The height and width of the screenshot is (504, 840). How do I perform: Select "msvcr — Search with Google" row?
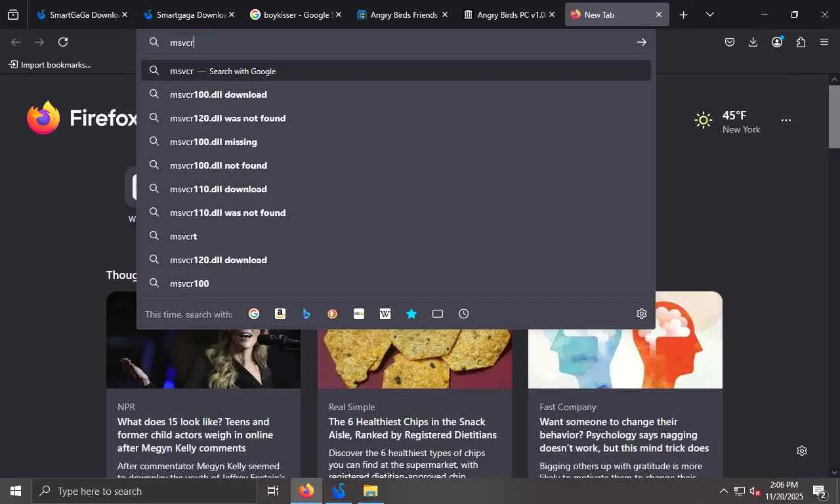(x=396, y=71)
